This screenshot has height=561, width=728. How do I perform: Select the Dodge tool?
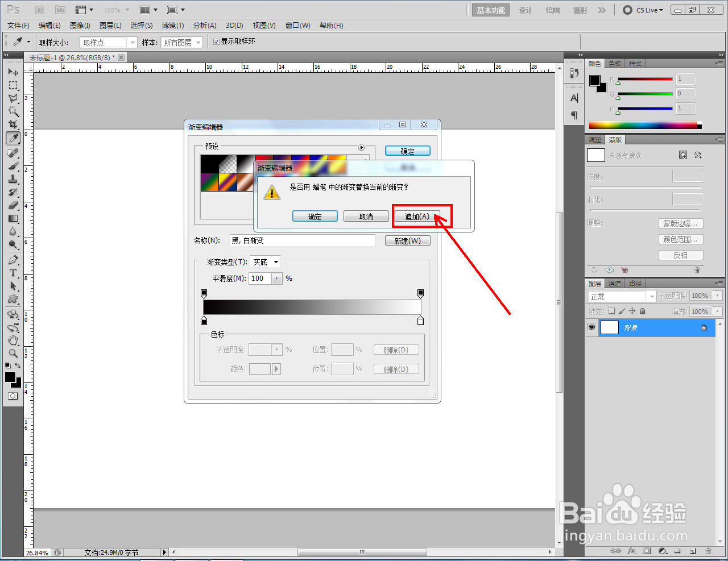coord(13,244)
